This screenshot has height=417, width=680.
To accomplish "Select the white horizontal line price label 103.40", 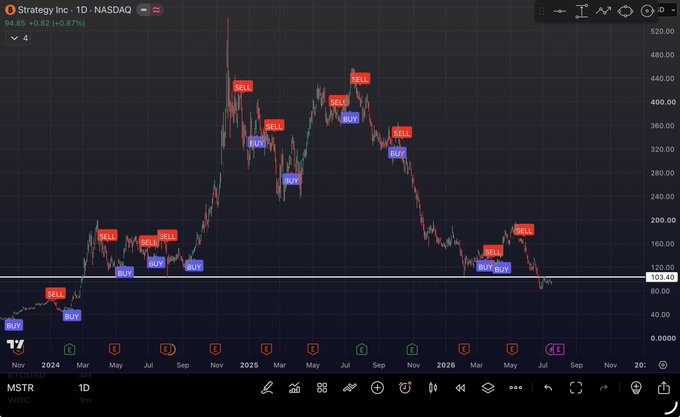I will [x=662, y=277].
